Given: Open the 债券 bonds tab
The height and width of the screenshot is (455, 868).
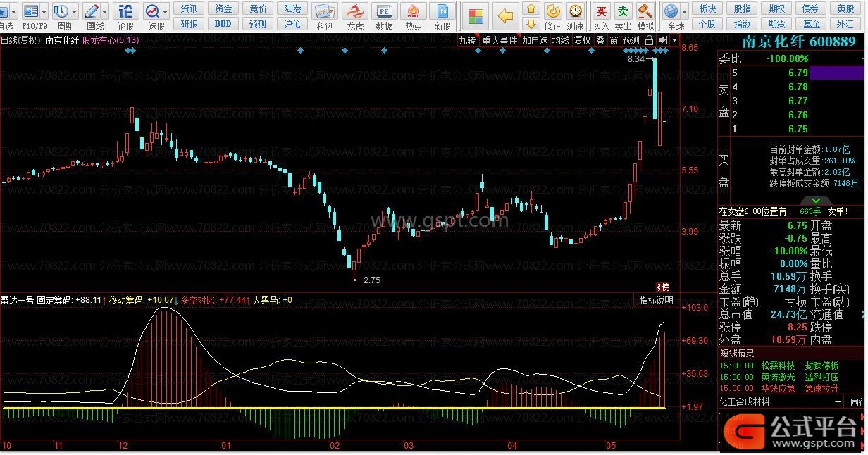Looking at the screenshot, I should [x=811, y=8].
